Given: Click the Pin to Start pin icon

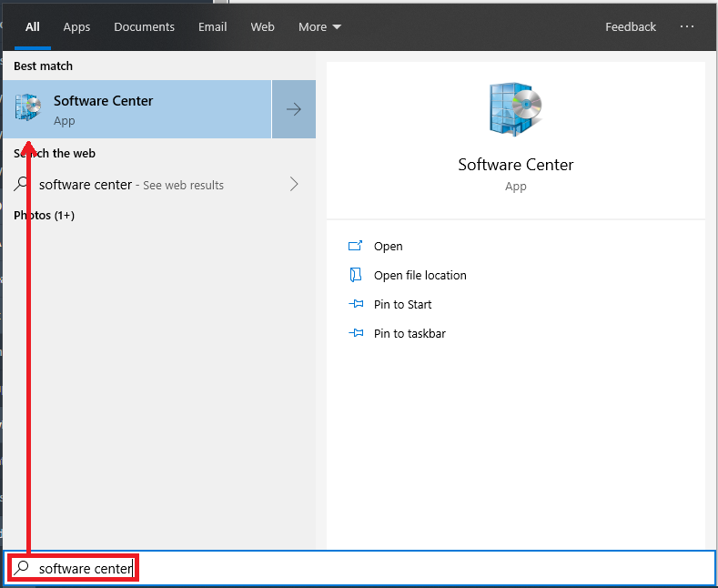Looking at the screenshot, I should (356, 304).
